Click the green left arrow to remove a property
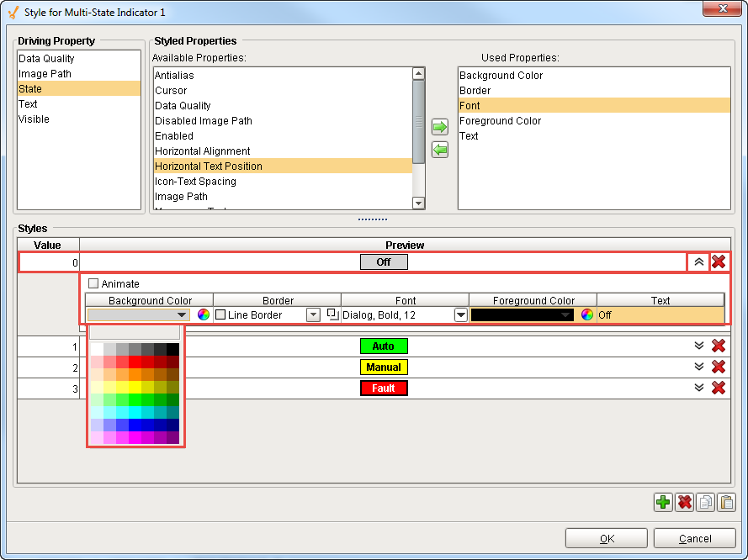 pyautogui.click(x=439, y=150)
